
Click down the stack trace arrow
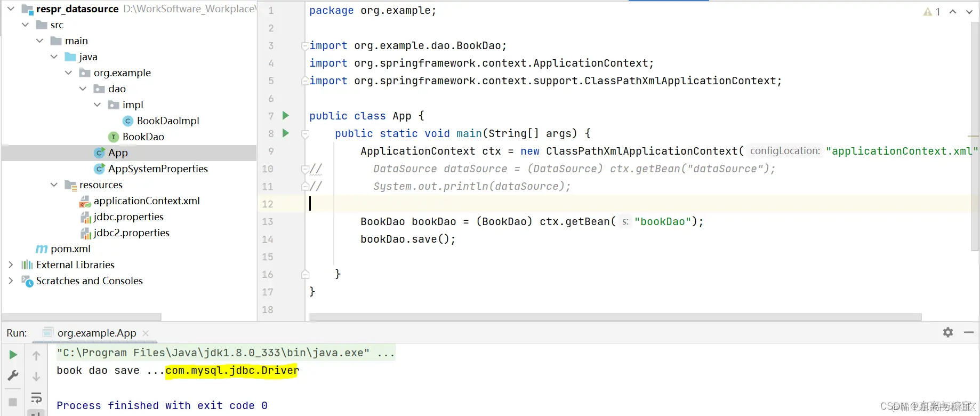tap(36, 377)
